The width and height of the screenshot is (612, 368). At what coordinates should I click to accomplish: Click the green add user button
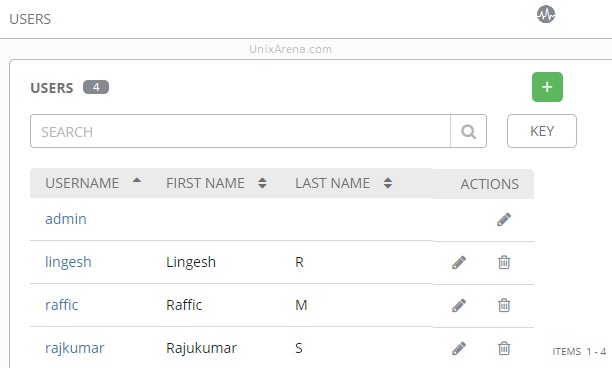pyautogui.click(x=547, y=87)
